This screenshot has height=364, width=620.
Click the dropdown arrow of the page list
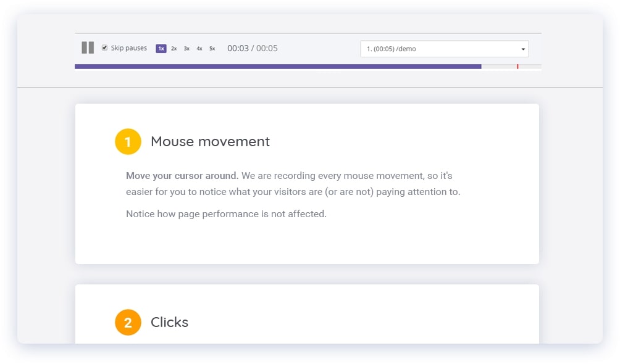click(523, 49)
